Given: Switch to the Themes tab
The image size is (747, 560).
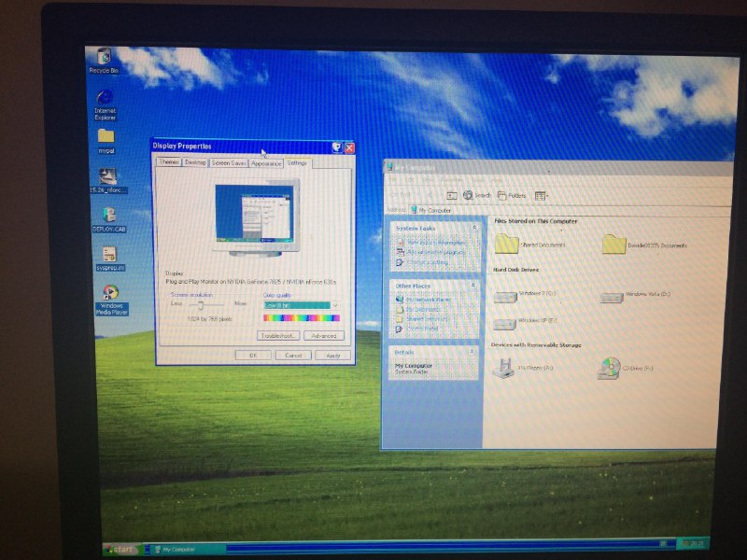Looking at the screenshot, I should coord(169,162).
